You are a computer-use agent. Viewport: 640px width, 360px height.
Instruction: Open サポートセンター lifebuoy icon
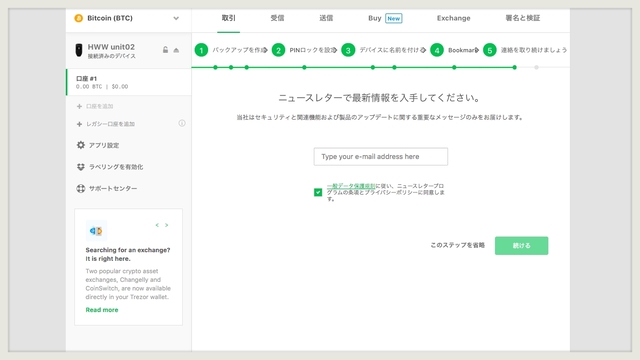click(x=81, y=189)
